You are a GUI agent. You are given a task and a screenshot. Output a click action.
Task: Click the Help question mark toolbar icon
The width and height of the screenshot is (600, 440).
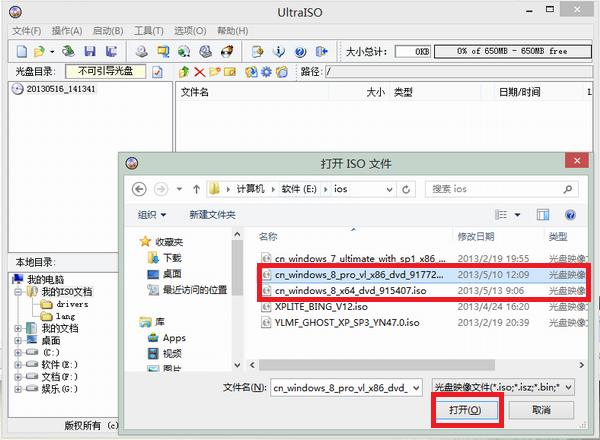pos(300,51)
